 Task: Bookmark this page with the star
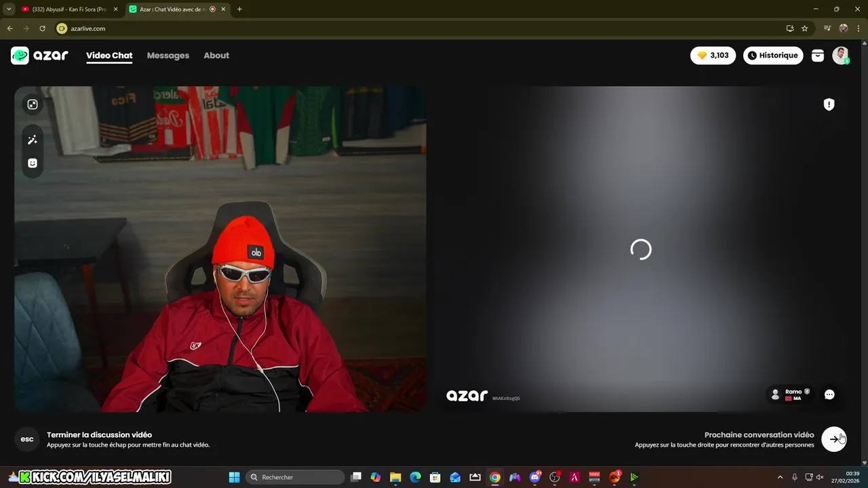805,28
